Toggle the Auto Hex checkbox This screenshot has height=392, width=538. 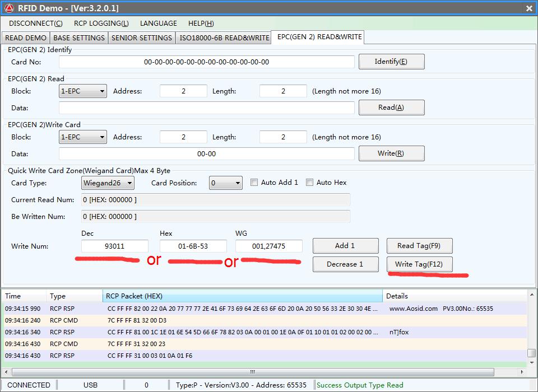pyautogui.click(x=309, y=183)
